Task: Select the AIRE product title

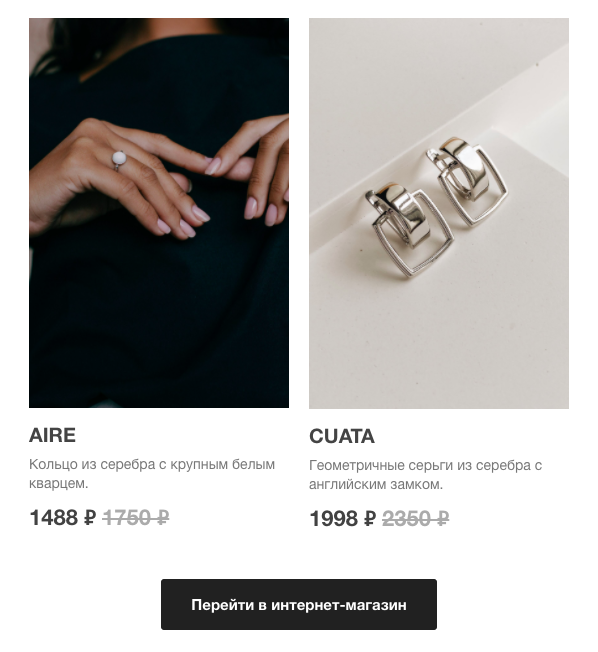Action: (x=52, y=435)
